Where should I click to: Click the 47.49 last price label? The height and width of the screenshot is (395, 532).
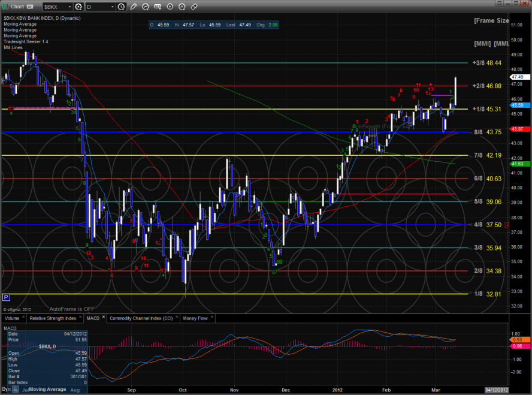coord(518,77)
